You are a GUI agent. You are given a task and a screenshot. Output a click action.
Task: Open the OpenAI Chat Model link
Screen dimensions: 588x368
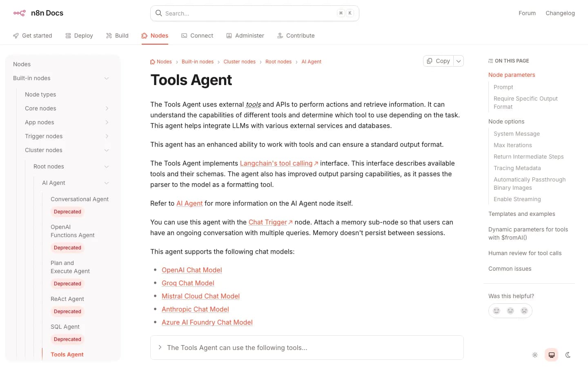pos(192,270)
